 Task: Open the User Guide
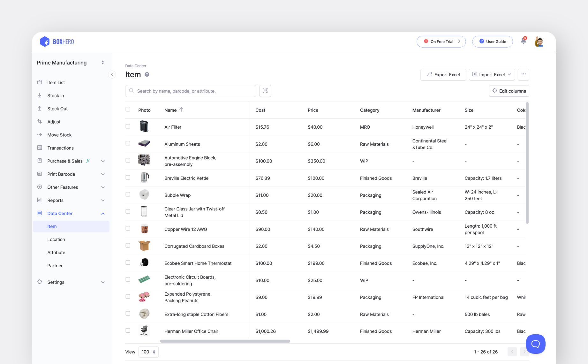(x=492, y=42)
